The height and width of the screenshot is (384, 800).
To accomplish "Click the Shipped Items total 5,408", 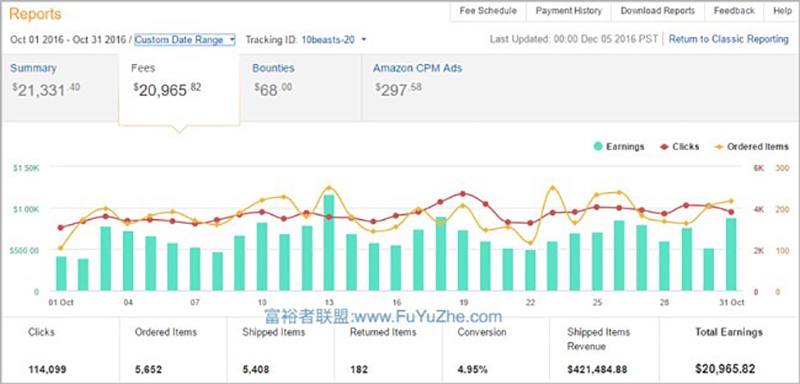I will coord(256,369).
